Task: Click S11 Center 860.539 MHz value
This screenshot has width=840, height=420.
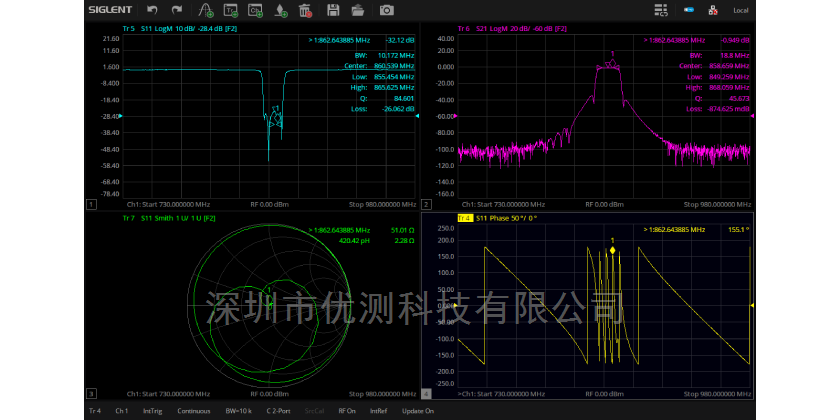Action: click(392, 66)
